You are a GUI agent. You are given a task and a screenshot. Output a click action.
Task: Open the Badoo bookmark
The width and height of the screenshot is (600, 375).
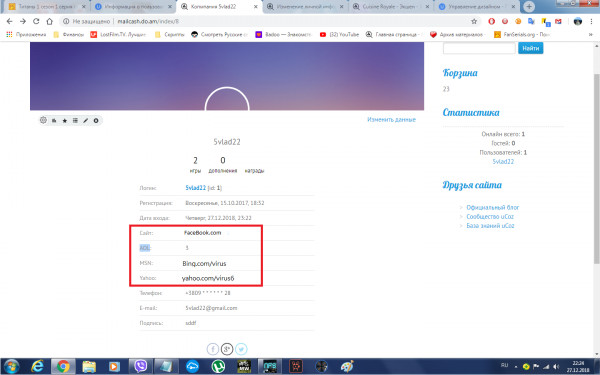[284, 34]
